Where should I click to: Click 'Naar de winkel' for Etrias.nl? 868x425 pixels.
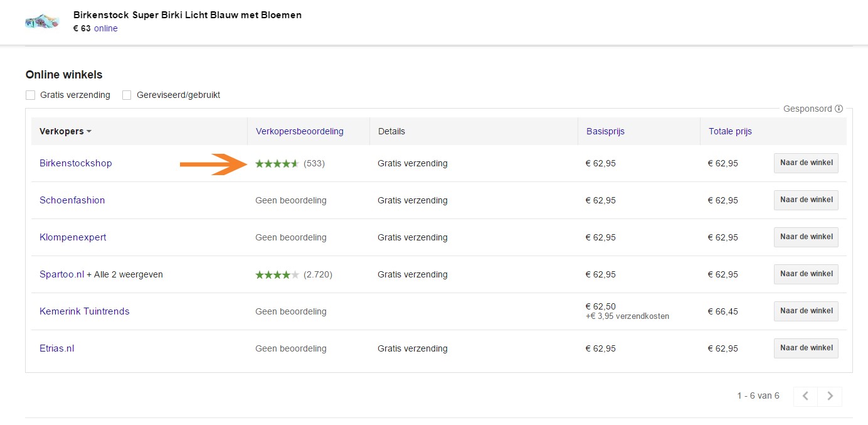click(807, 348)
